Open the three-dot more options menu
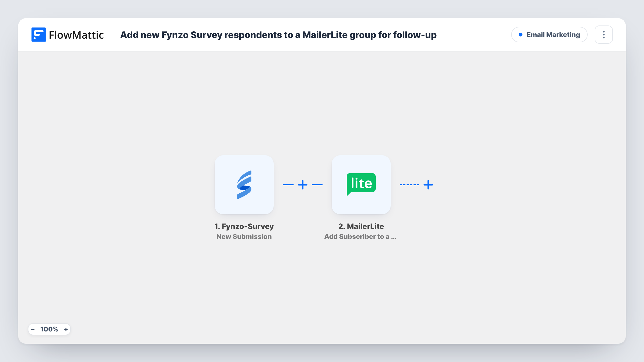This screenshot has width=644, height=362. [x=603, y=35]
